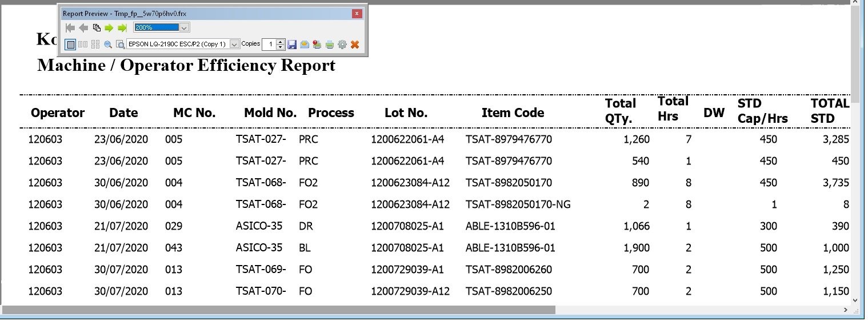Go to the next page with green arrow
Screen dimensions: 868x325
click(x=109, y=28)
